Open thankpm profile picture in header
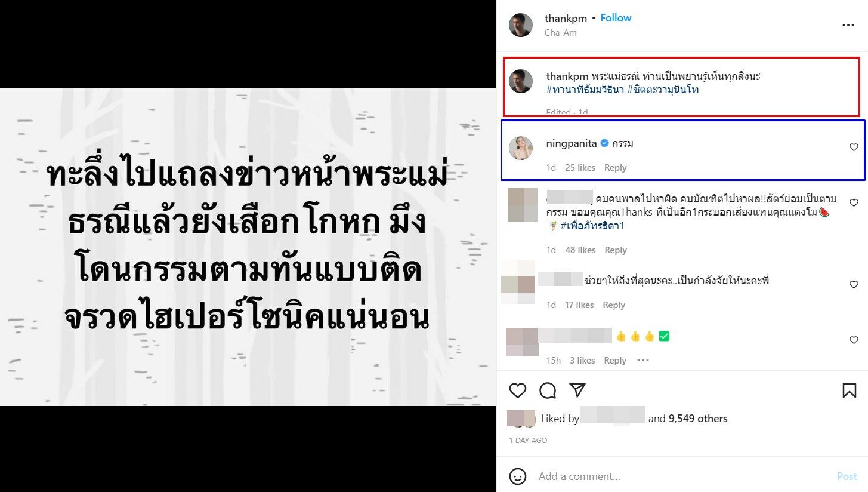 pos(520,25)
